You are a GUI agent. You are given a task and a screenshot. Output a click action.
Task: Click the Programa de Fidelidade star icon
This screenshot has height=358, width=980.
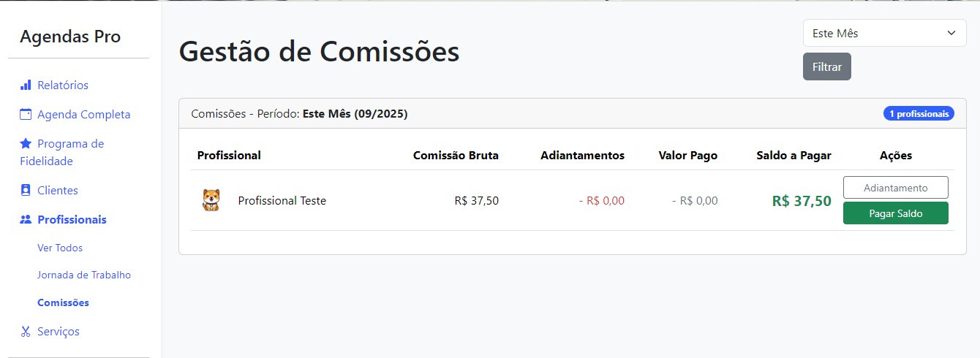tap(26, 144)
